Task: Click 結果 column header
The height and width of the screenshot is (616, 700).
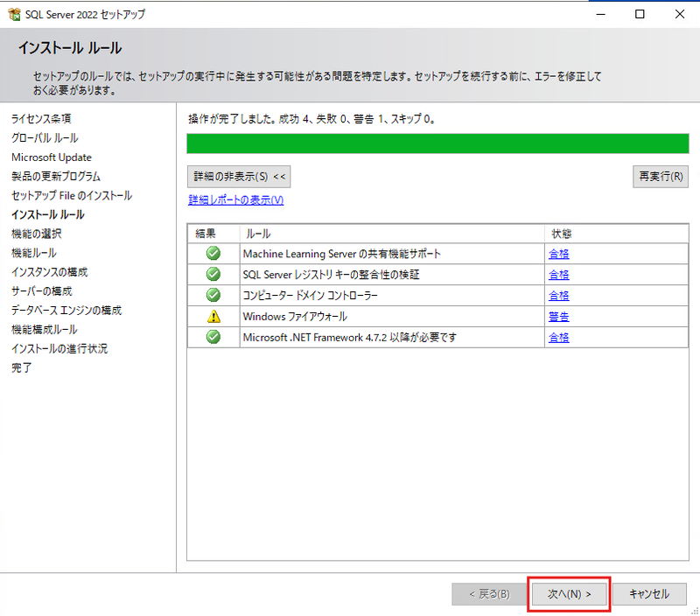Action: (x=213, y=234)
